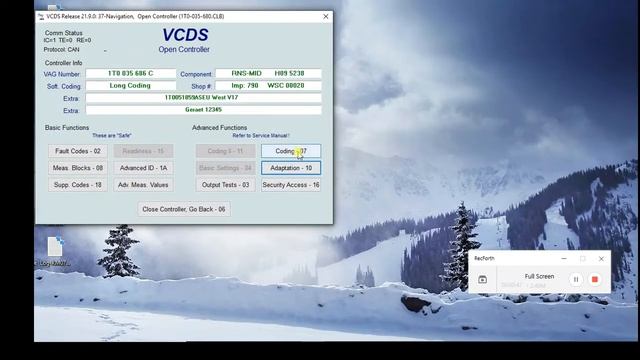This screenshot has height=360, width=640.
Task: Open Advanced ID - 1A
Action: 143,168
